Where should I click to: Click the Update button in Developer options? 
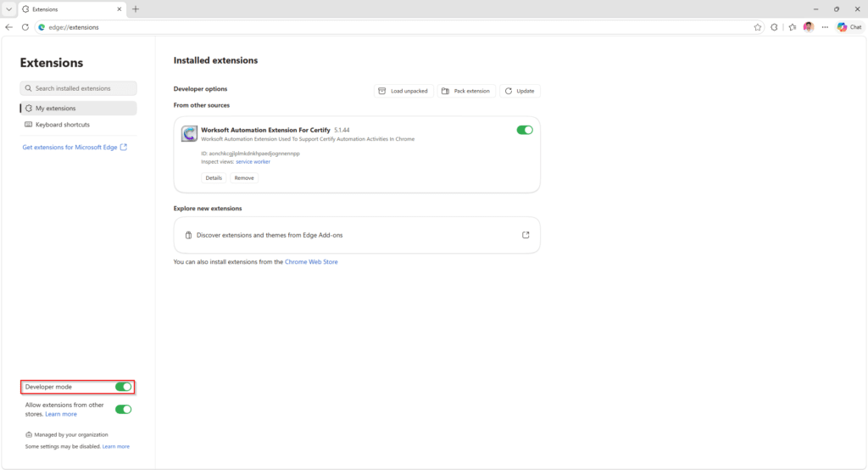tap(520, 91)
